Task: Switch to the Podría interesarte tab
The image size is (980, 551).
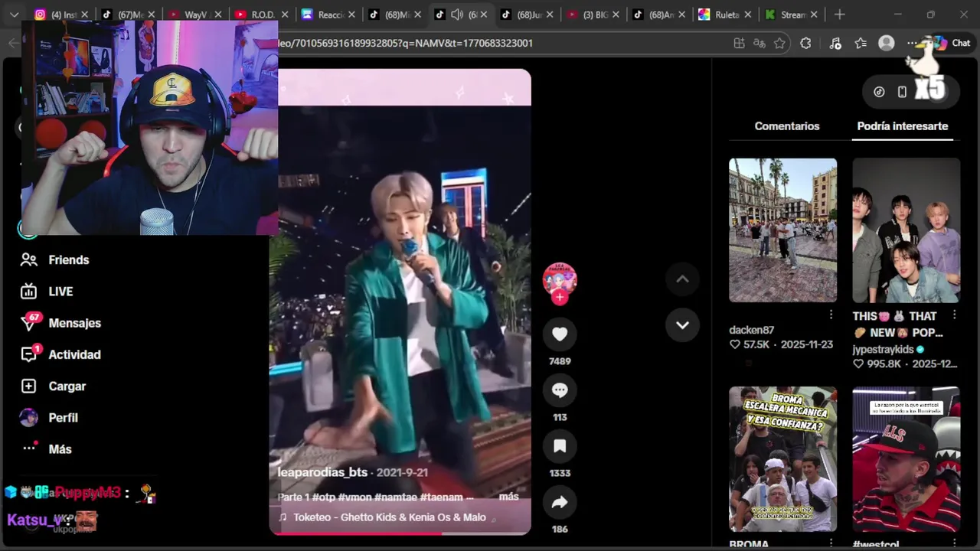Action: (903, 126)
